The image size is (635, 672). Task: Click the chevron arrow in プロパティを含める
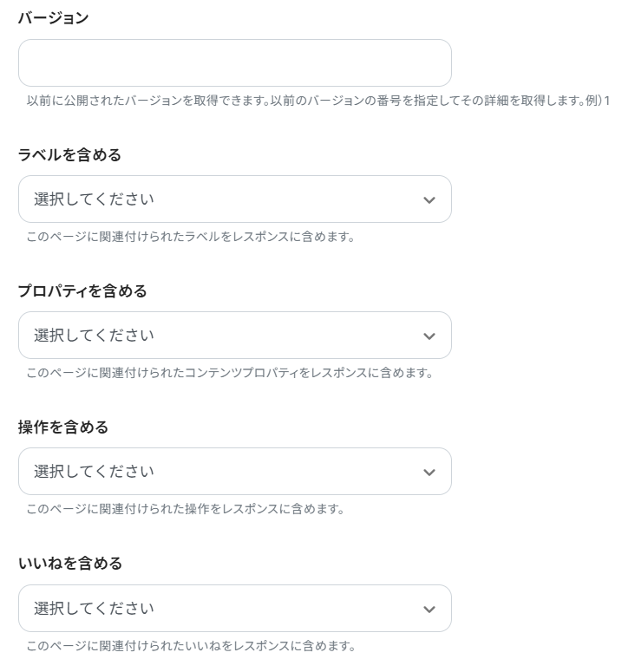coord(429,336)
